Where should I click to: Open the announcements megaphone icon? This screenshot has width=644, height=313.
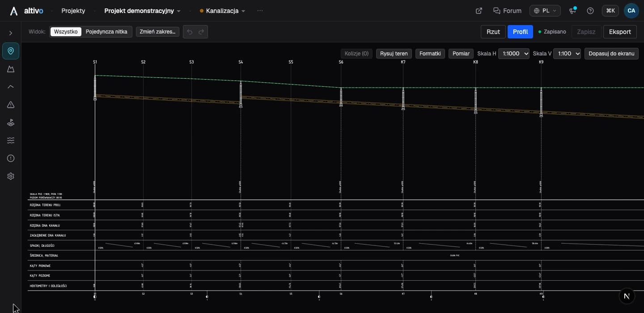572,11
